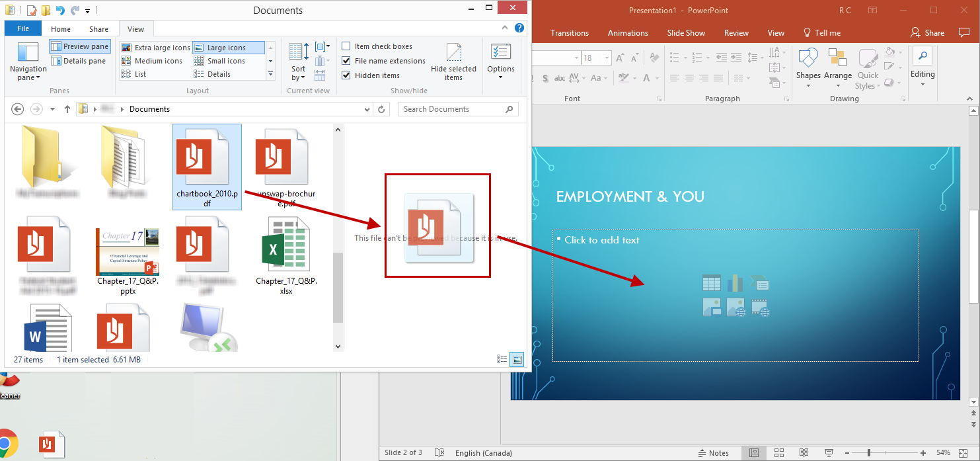Open PowerPoint Slide Show tab
Image resolution: width=980 pixels, height=461 pixels.
(x=686, y=33)
